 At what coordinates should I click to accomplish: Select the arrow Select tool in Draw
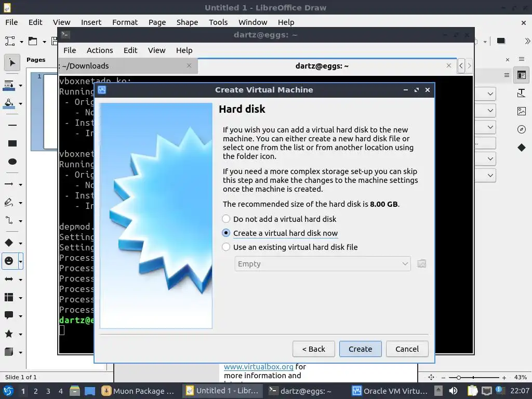point(12,63)
